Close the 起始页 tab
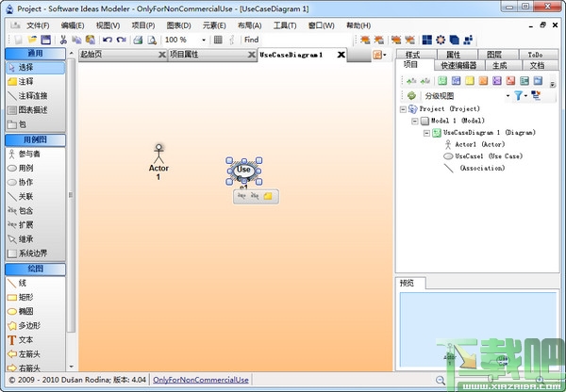Viewport: 566px width, 392px height. pyautogui.click(x=162, y=55)
